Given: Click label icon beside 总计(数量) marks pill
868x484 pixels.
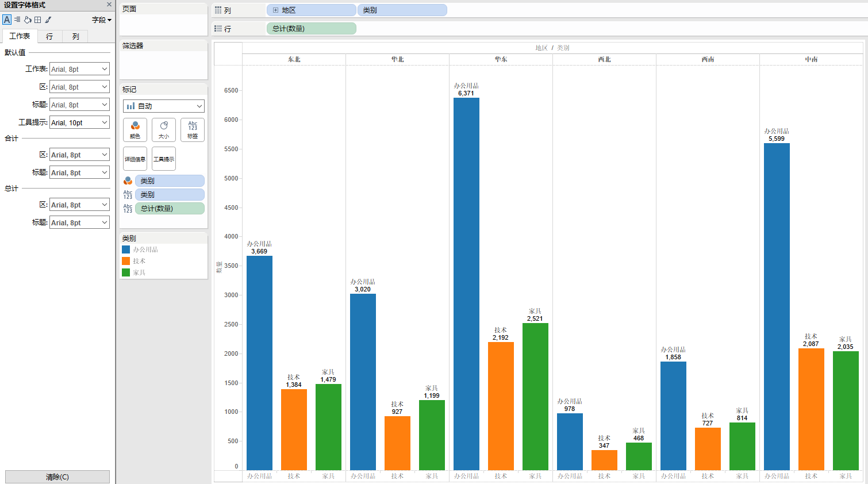Looking at the screenshot, I should pos(128,208).
